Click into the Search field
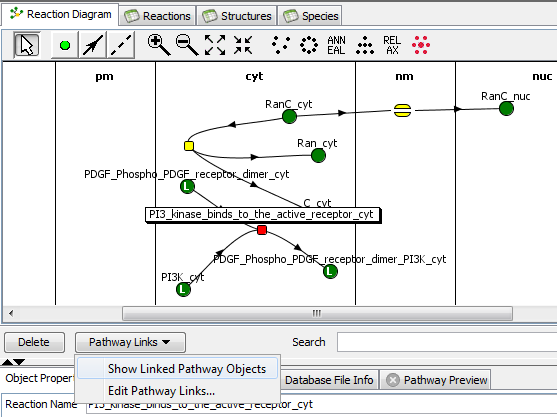The image size is (557, 417). pos(447,342)
